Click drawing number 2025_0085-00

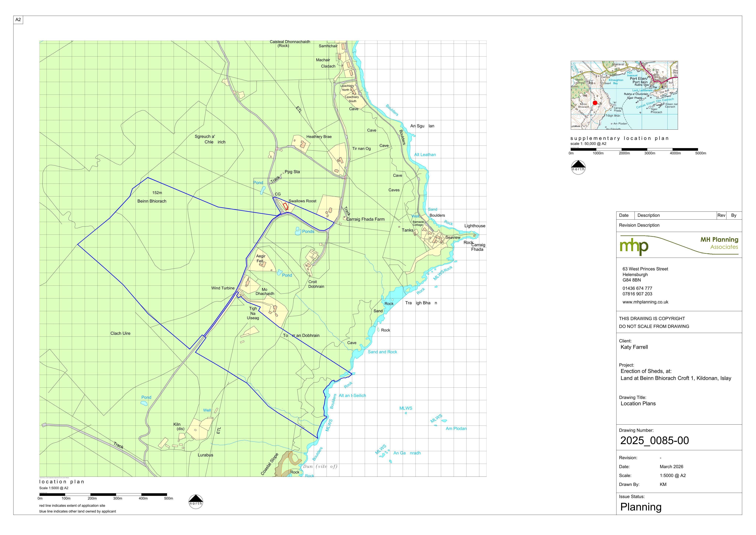655,440
